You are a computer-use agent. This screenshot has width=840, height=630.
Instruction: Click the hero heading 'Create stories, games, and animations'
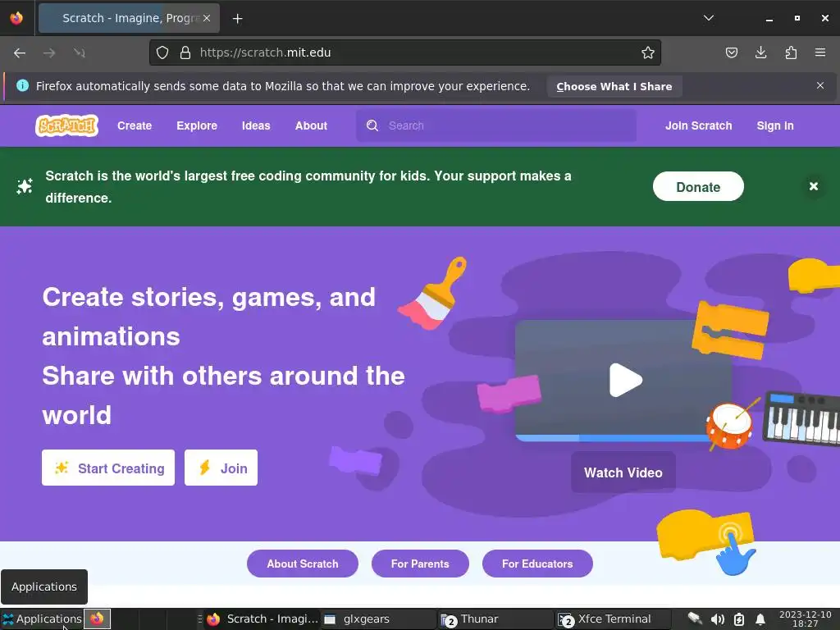pos(209,317)
